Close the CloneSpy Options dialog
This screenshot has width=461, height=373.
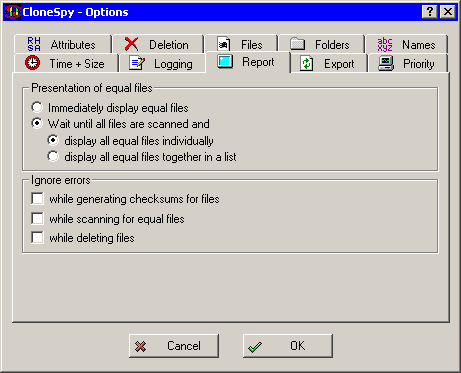(x=448, y=12)
